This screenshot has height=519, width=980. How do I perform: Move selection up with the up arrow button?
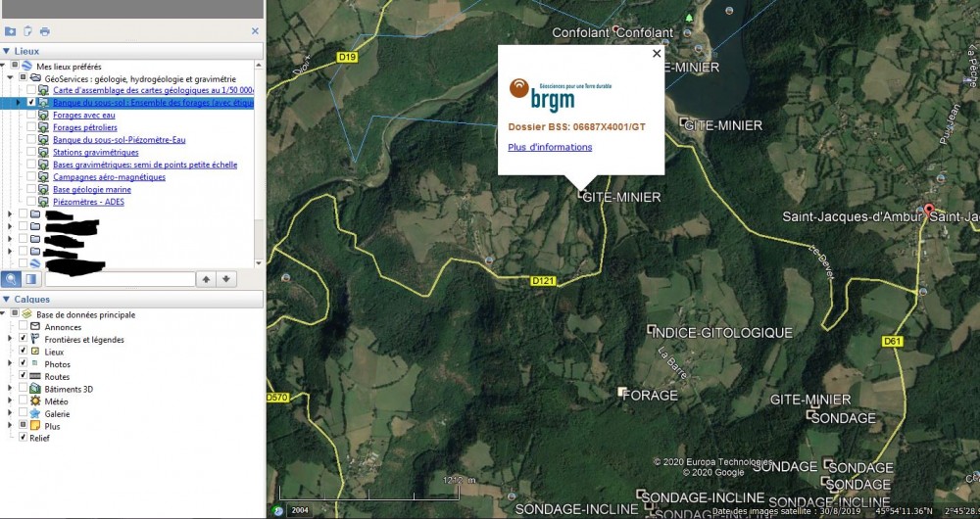(206, 279)
